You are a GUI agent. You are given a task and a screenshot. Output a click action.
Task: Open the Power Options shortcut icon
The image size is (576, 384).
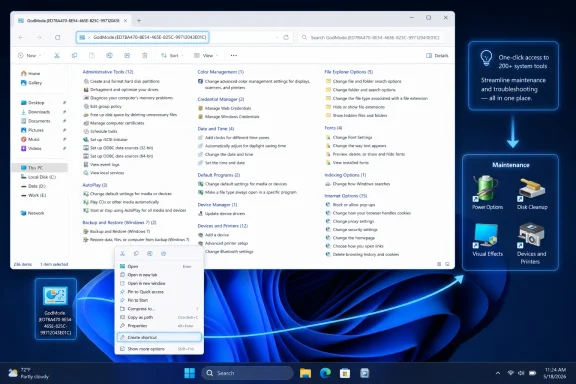tap(487, 193)
